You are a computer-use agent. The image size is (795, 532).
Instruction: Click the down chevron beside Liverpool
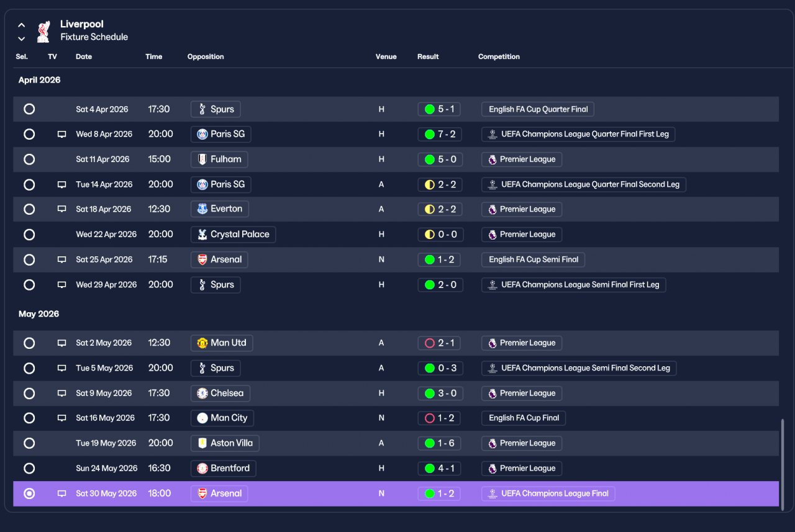point(22,38)
